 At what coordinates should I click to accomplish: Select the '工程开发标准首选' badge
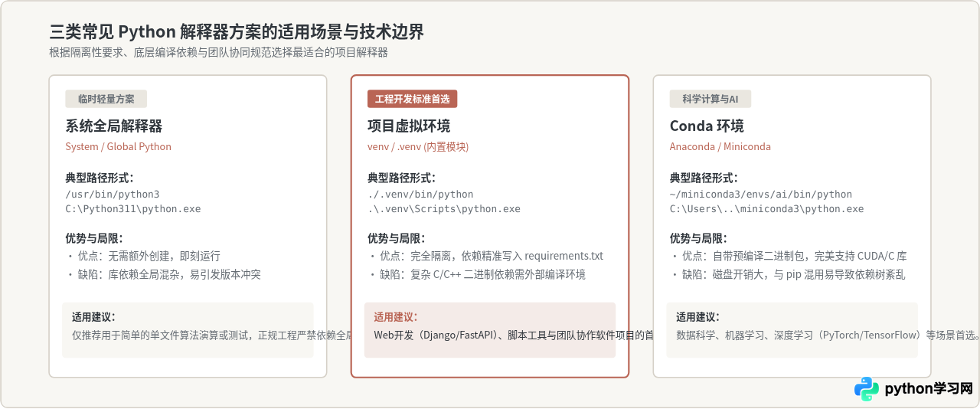(412, 99)
